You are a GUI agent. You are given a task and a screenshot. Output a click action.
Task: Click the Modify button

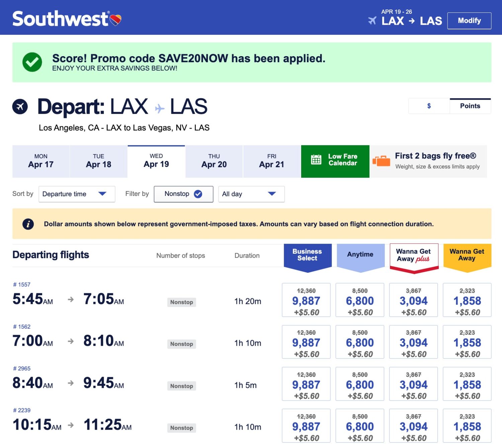(x=469, y=21)
